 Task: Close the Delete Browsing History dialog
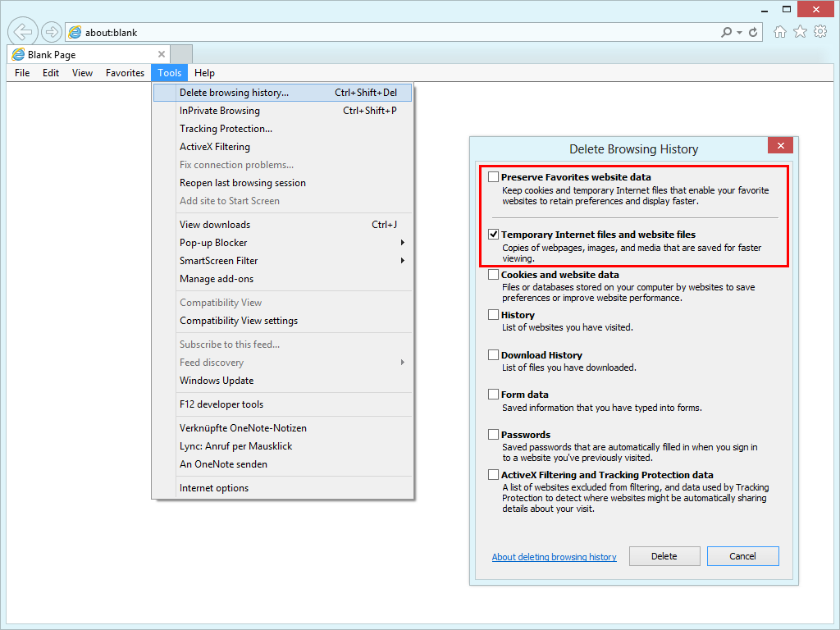coord(780,145)
